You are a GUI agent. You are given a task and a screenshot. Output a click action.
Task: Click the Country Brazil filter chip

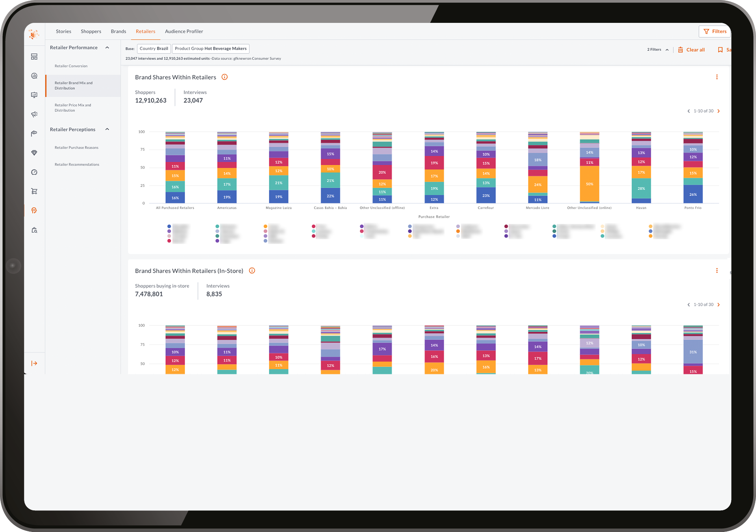click(154, 49)
